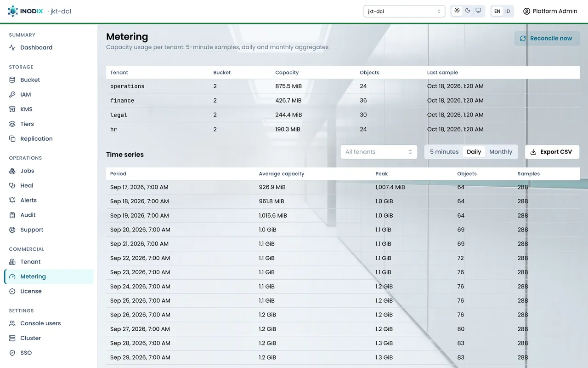Image resolution: width=588 pixels, height=368 pixels.
Task: Open Dashboard via its pulse icon
Action: click(12, 47)
